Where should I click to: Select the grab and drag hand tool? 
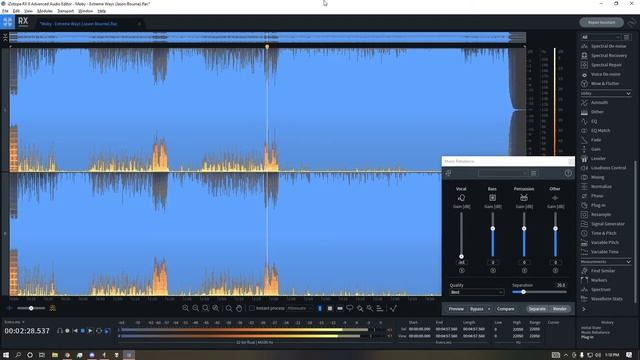239,309
